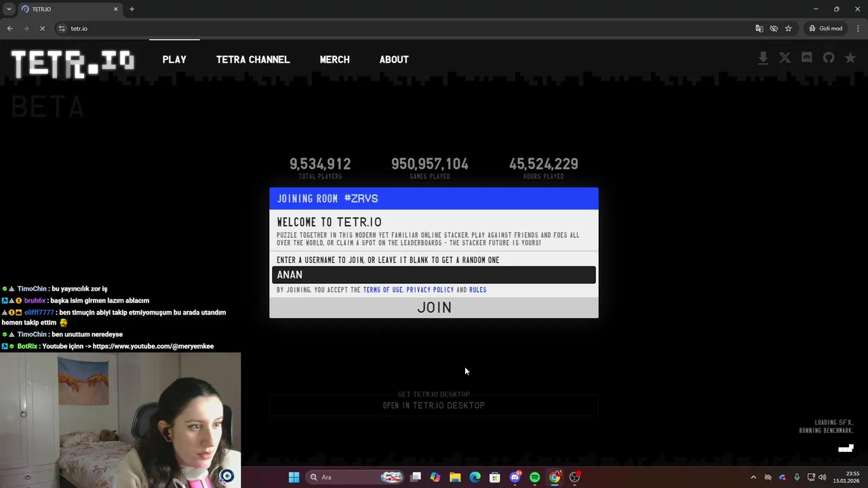Image resolution: width=868 pixels, height=488 pixels.
Task: Close the TETR.IO browser tab
Action: 115,9
